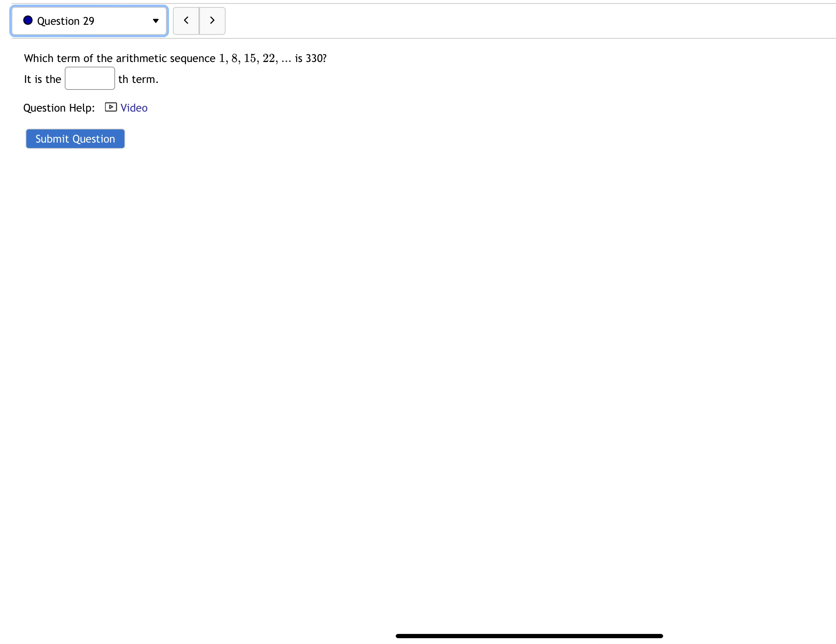The height and width of the screenshot is (644, 836).
Task: Open the Video help link
Action: tap(134, 108)
